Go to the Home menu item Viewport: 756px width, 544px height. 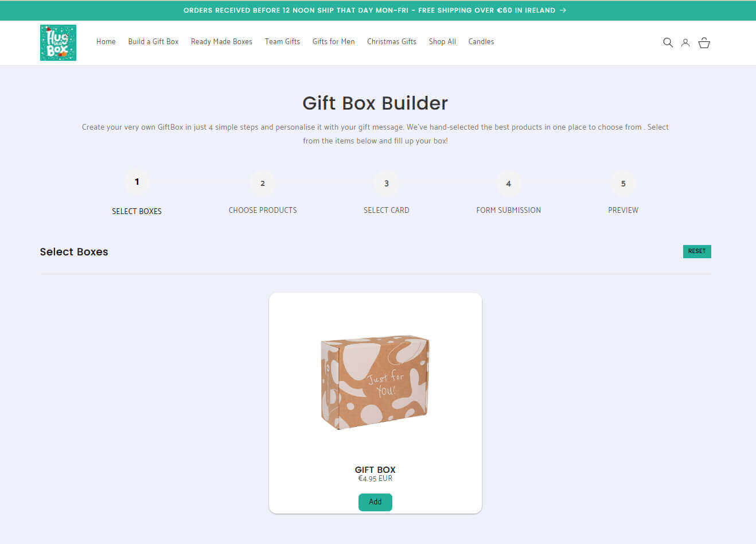106,41
